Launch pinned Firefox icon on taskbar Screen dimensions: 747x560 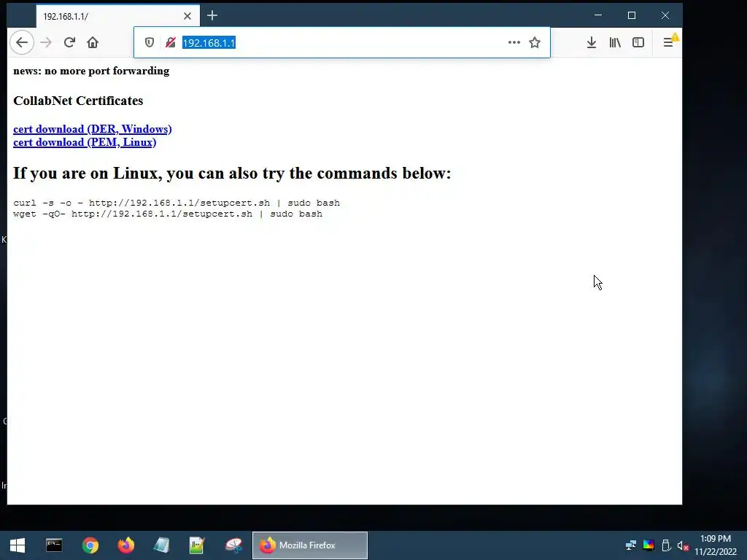click(x=125, y=545)
